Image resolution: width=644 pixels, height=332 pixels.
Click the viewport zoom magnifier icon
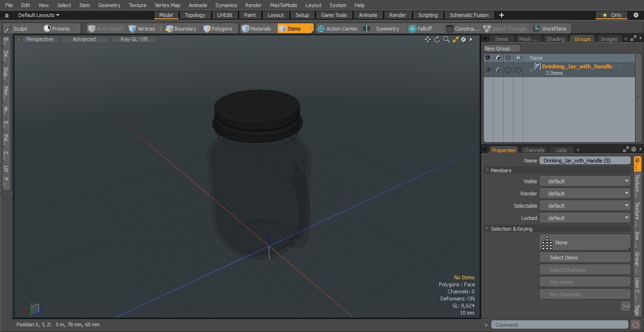tap(446, 40)
